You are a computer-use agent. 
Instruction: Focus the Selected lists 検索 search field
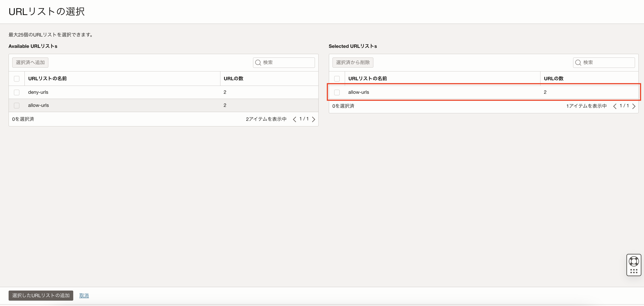tap(607, 62)
